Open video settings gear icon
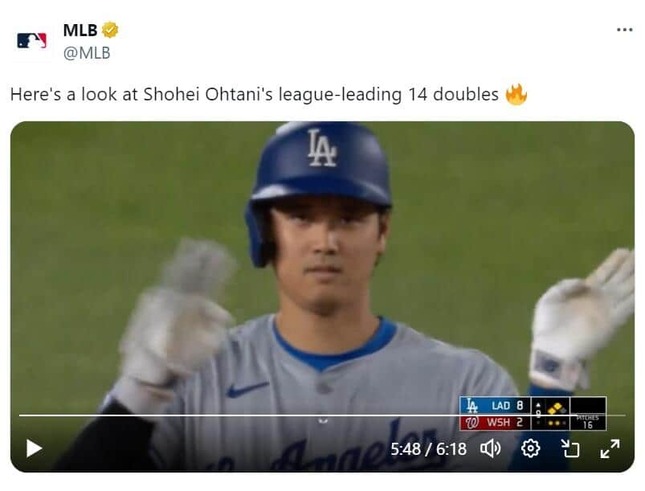This screenshot has height=491, width=645. click(x=530, y=448)
